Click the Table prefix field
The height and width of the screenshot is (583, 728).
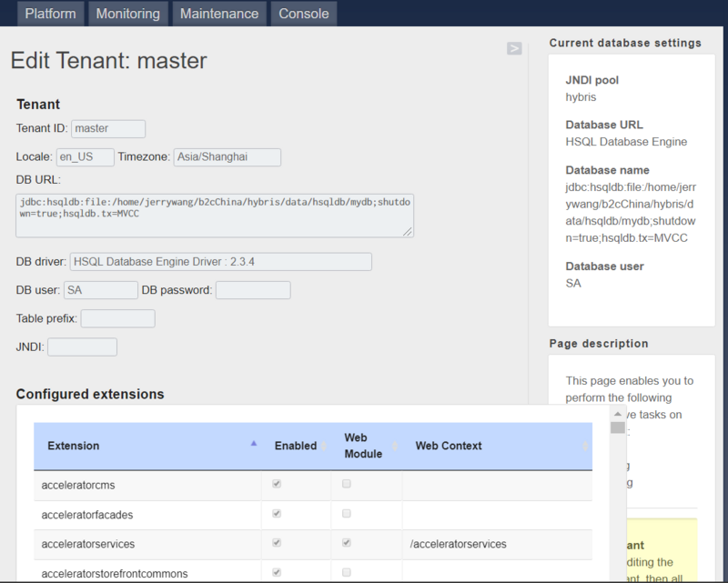[117, 318]
